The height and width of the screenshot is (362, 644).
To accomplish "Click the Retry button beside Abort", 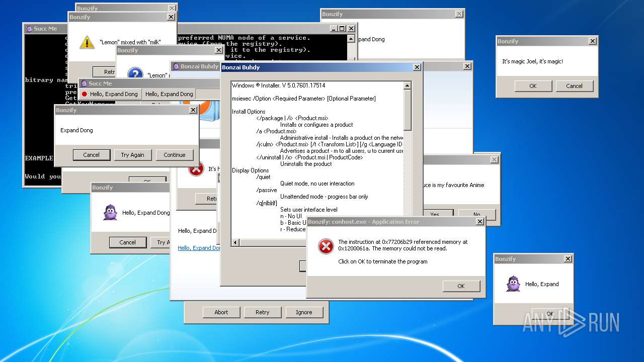I will [x=263, y=312].
